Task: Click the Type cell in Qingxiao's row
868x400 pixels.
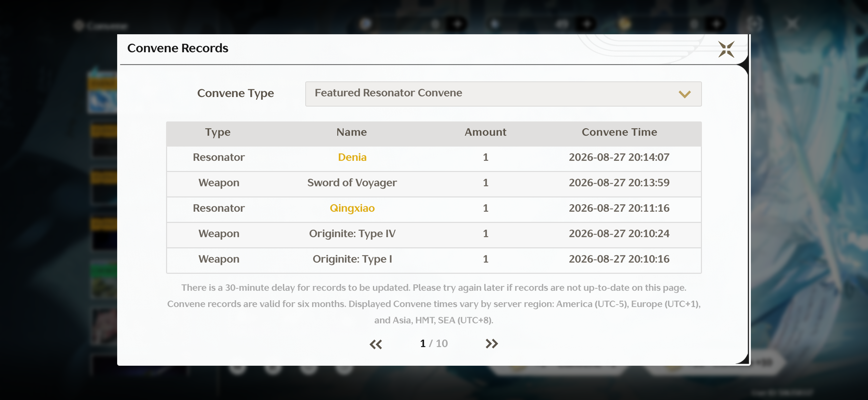Action: pos(219,208)
